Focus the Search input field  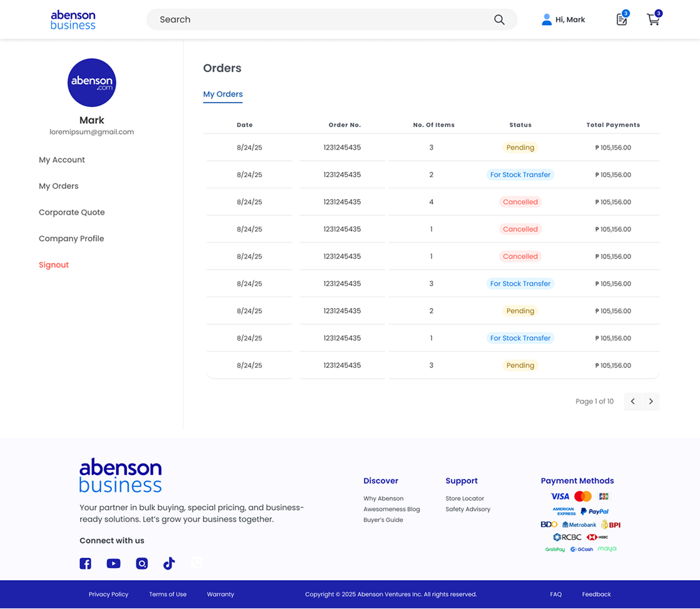pos(332,19)
